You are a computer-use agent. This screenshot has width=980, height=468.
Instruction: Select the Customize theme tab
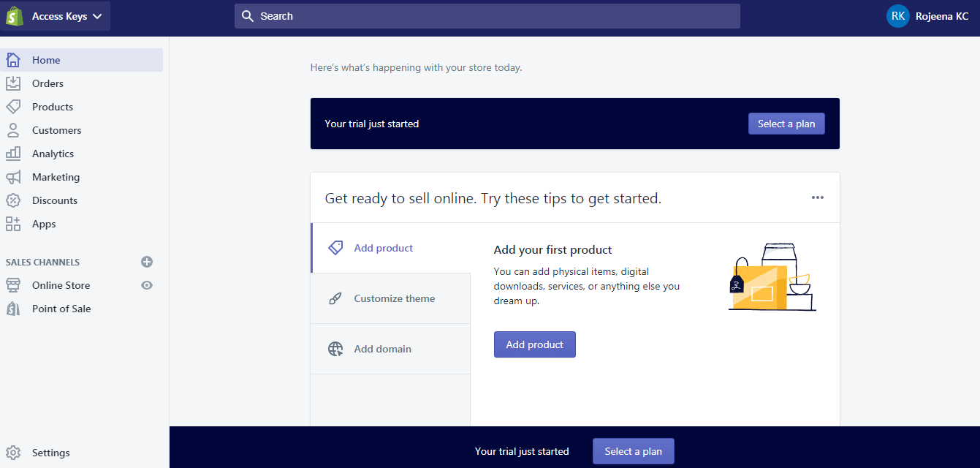(390, 298)
